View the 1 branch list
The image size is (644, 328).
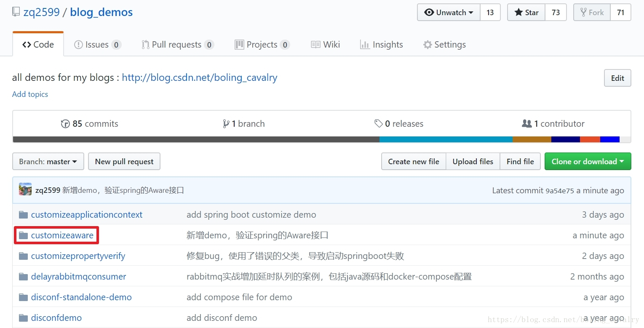coord(244,124)
